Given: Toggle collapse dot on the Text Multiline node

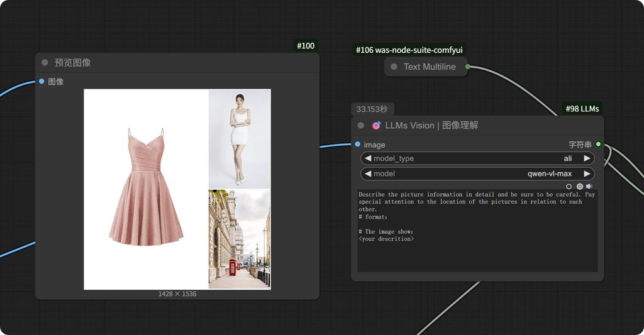Looking at the screenshot, I should tap(394, 67).
